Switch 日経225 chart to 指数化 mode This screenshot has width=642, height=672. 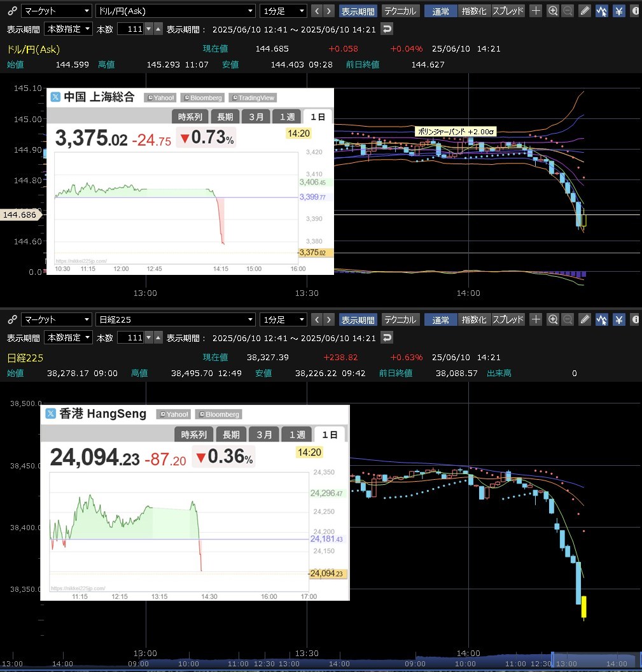coord(474,319)
